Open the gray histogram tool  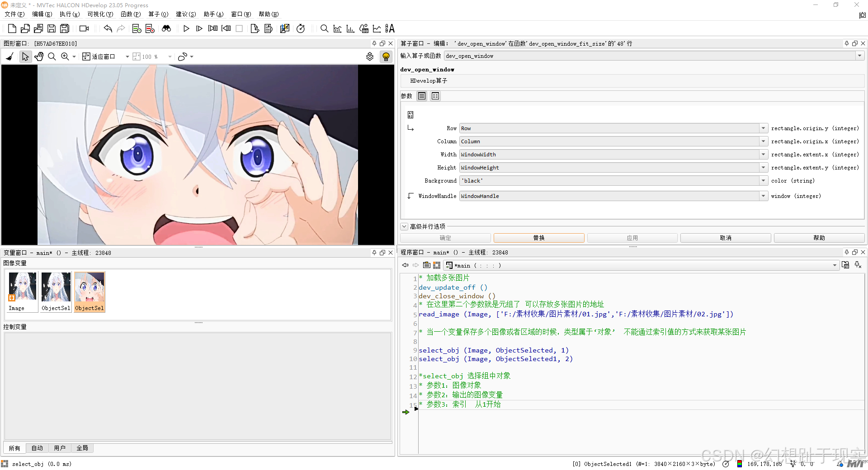click(x=337, y=28)
